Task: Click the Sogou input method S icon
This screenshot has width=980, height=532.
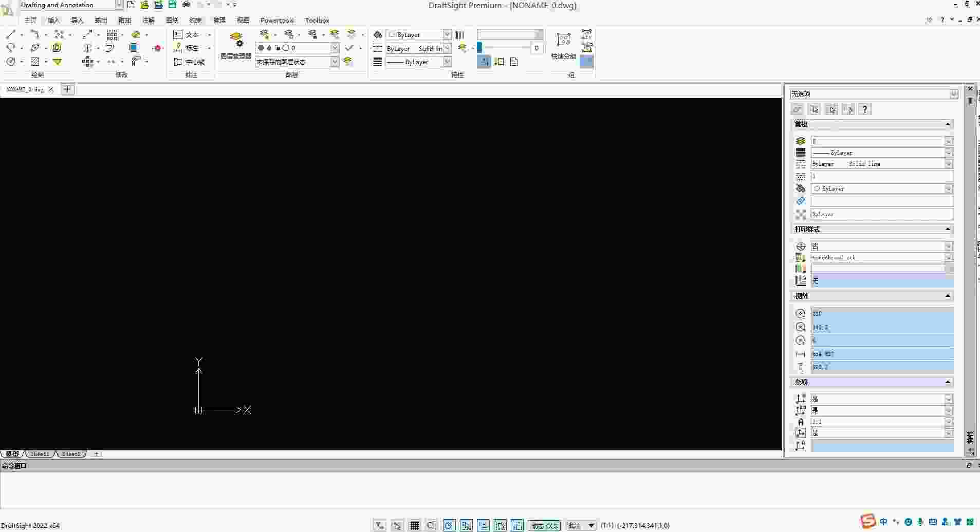Action: pyautogui.click(x=868, y=521)
